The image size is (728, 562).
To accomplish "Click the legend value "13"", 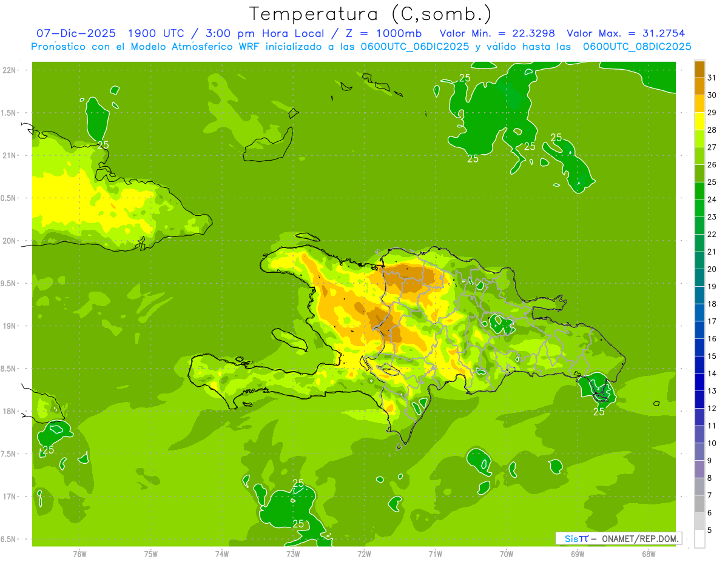I will coord(712,391).
